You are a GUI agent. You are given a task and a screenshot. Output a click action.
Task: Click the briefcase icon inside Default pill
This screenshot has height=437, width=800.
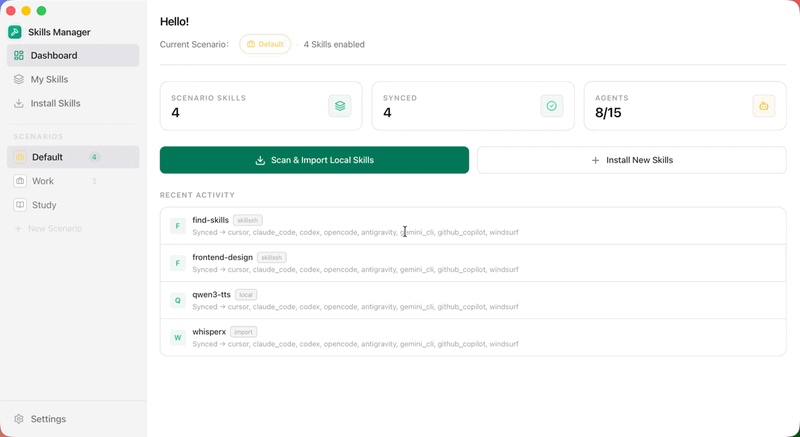click(251, 44)
